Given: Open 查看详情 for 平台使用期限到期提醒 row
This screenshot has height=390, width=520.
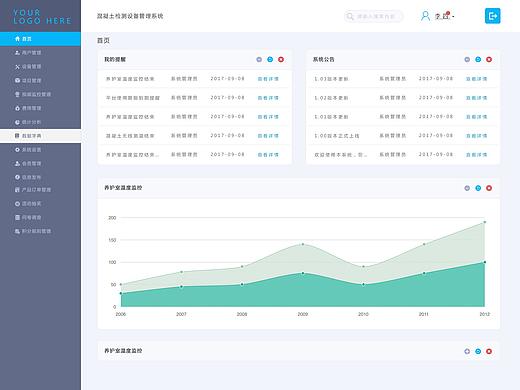Looking at the screenshot, I should coord(268,98).
